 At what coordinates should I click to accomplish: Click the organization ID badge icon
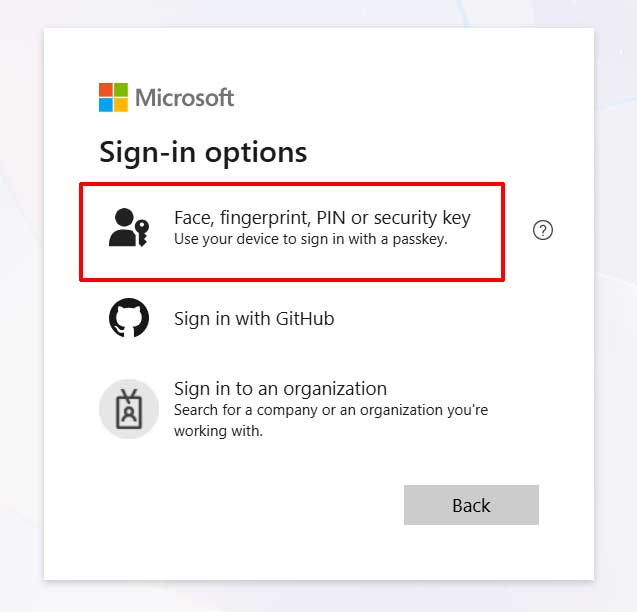tap(129, 409)
